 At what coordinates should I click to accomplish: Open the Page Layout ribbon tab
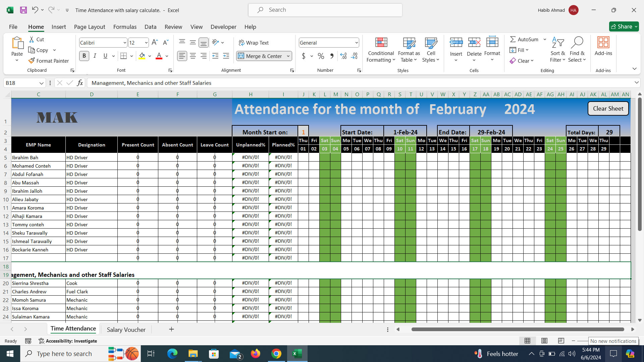coord(90,27)
